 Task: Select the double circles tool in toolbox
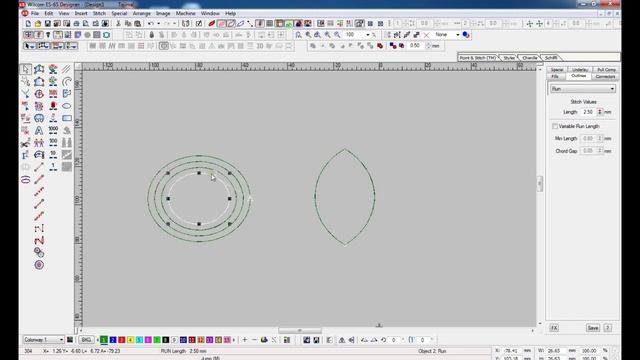(x=39, y=253)
